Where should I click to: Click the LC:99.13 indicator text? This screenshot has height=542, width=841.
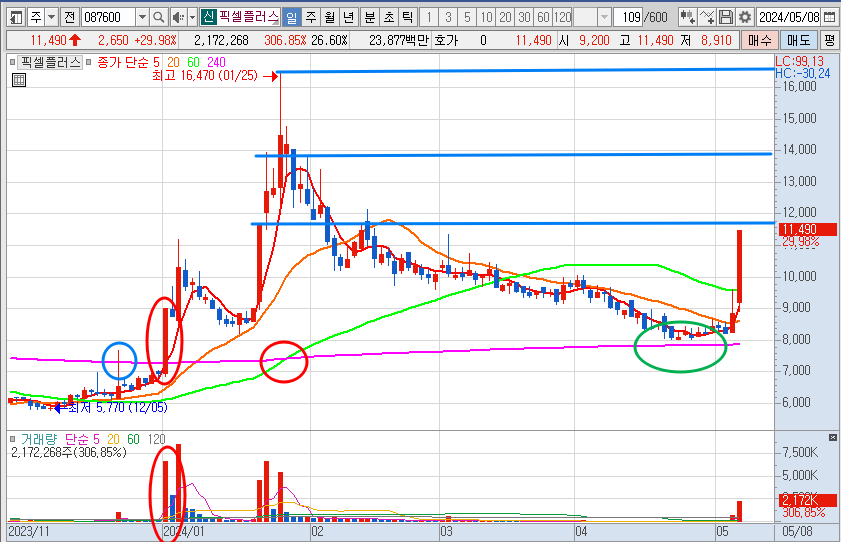click(799, 61)
